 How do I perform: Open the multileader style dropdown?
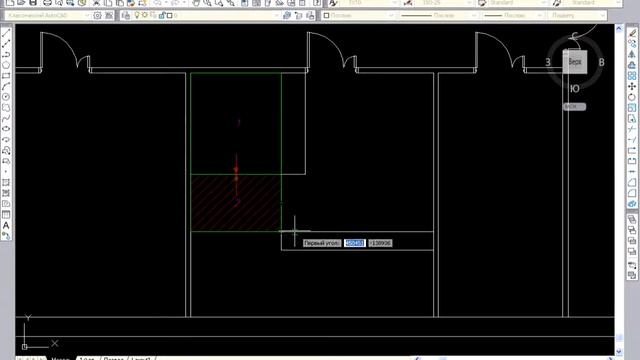[593, 3]
